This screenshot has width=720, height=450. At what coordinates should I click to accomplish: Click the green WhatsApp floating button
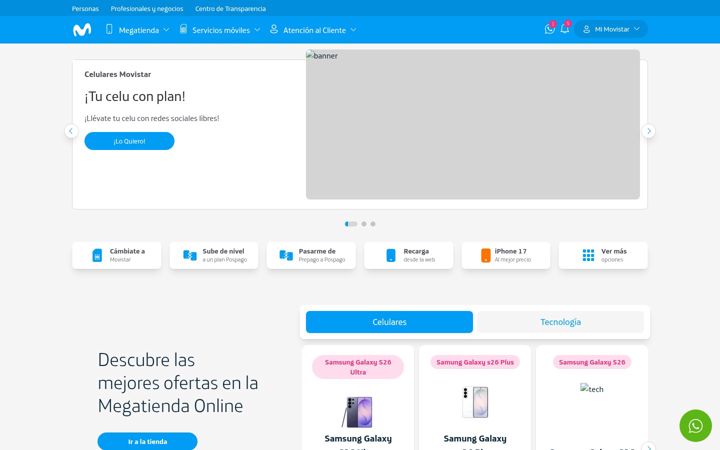pos(695,426)
